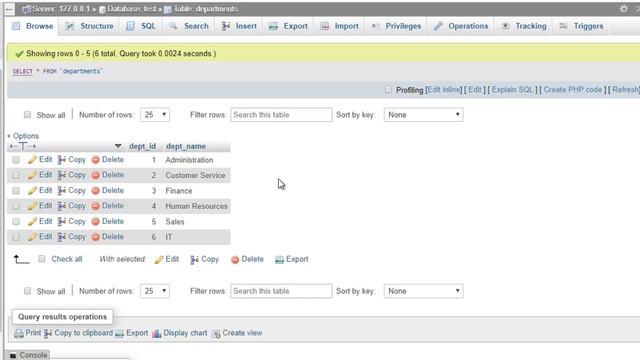Open page settings gear icon at top right
This screenshot has height=360, width=640.
point(624,9)
